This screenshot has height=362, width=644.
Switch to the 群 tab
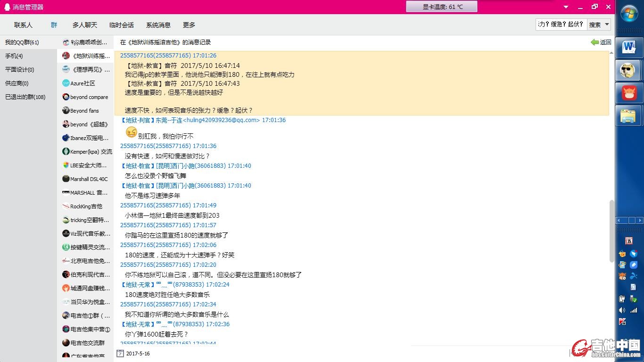(54, 25)
